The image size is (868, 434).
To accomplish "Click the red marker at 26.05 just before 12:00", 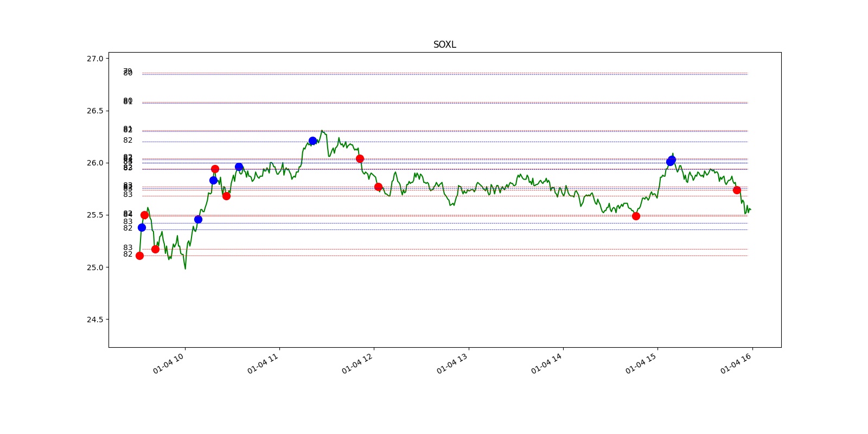I will coord(360,158).
